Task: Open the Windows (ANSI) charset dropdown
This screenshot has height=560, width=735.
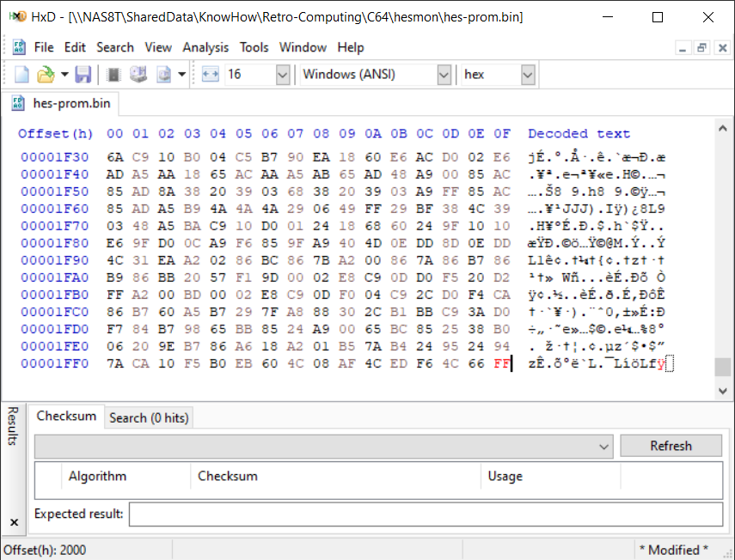Action: (444, 75)
